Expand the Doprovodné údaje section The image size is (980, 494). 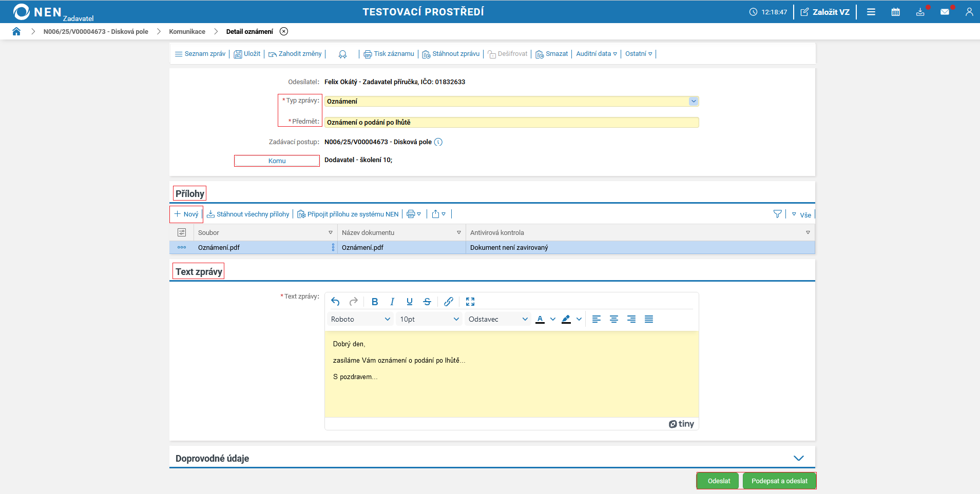click(798, 458)
